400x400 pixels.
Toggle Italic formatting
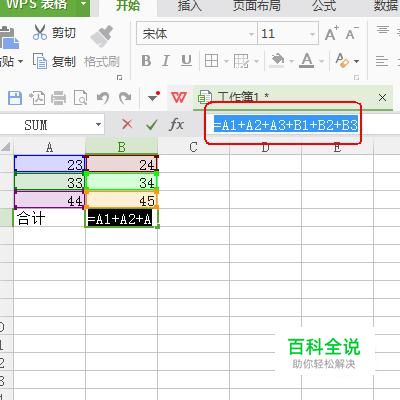[x=166, y=61]
